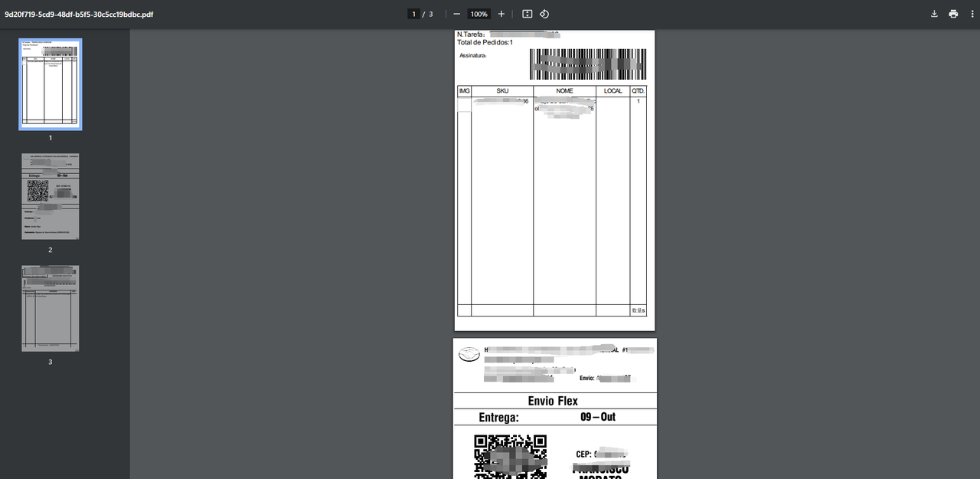The width and height of the screenshot is (980, 479).
Task: Jump to page 2 thumbnail
Action: click(x=51, y=196)
